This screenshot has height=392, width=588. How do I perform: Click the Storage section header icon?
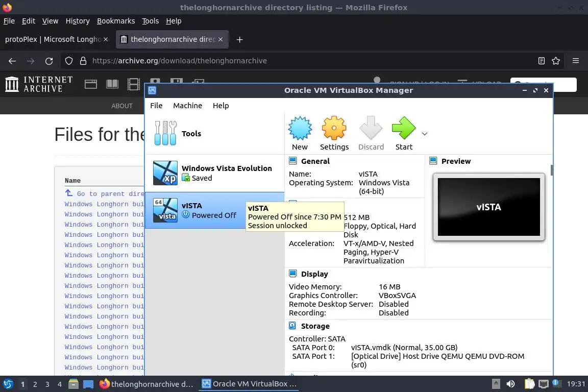293,326
